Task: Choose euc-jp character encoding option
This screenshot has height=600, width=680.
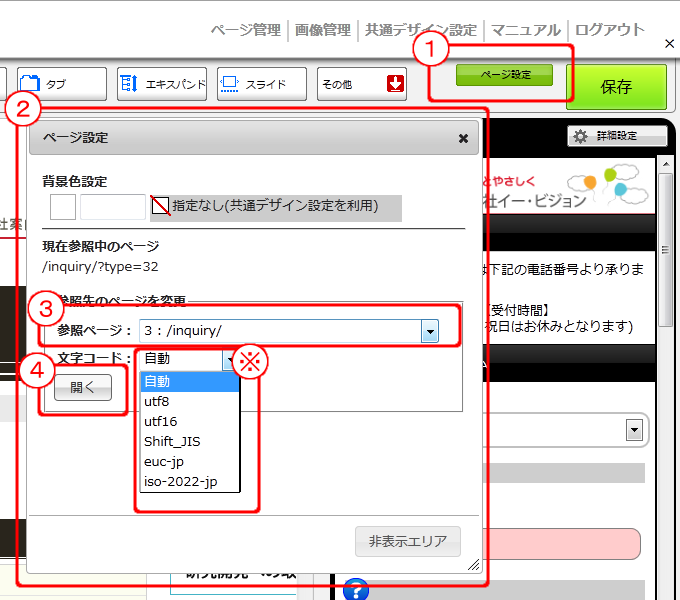Action: pos(164,462)
